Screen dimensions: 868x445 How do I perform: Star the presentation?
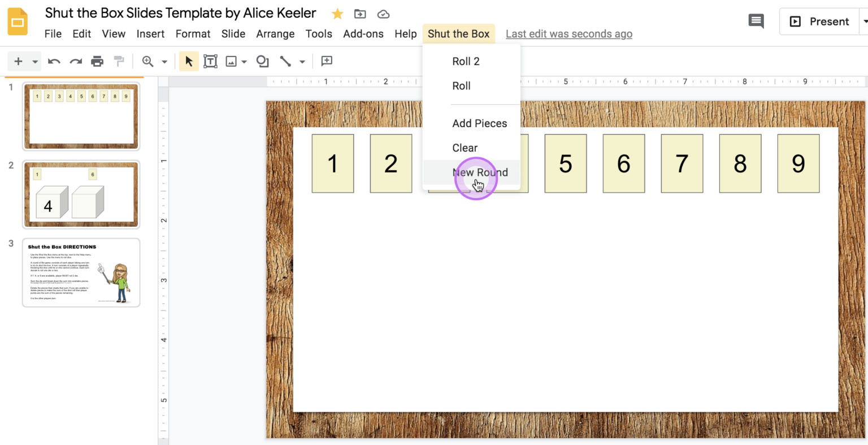337,14
